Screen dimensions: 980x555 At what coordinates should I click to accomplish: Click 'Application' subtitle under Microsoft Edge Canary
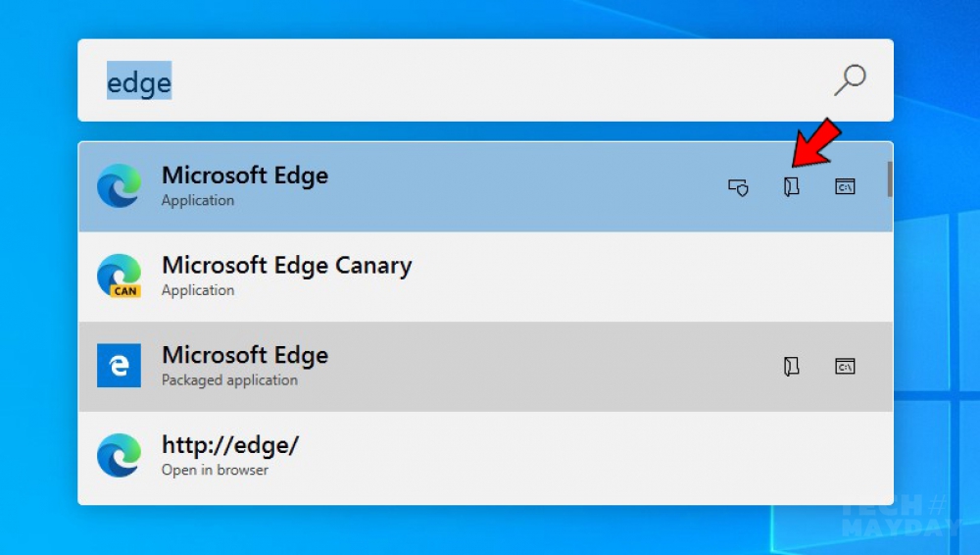point(198,290)
